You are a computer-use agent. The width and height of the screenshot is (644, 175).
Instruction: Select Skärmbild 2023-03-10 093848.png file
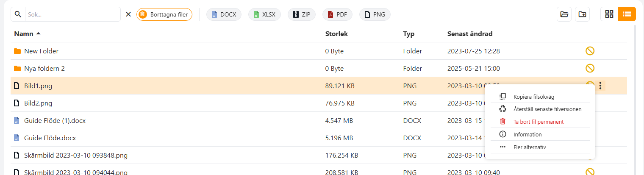coord(76,155)
